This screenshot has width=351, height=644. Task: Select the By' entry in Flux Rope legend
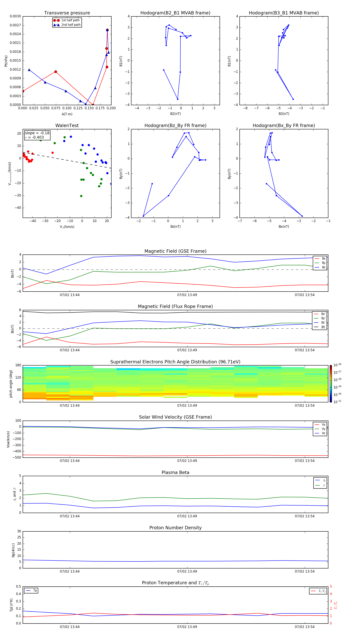click(320, 318)
